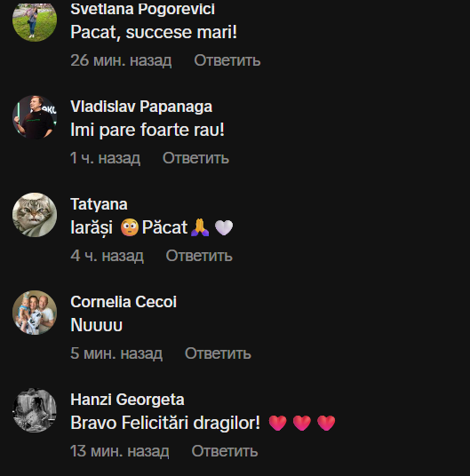470x476 pixels.
Task: Open Tatyana's cat avatar picture
Action: click(x=35, y=215)
